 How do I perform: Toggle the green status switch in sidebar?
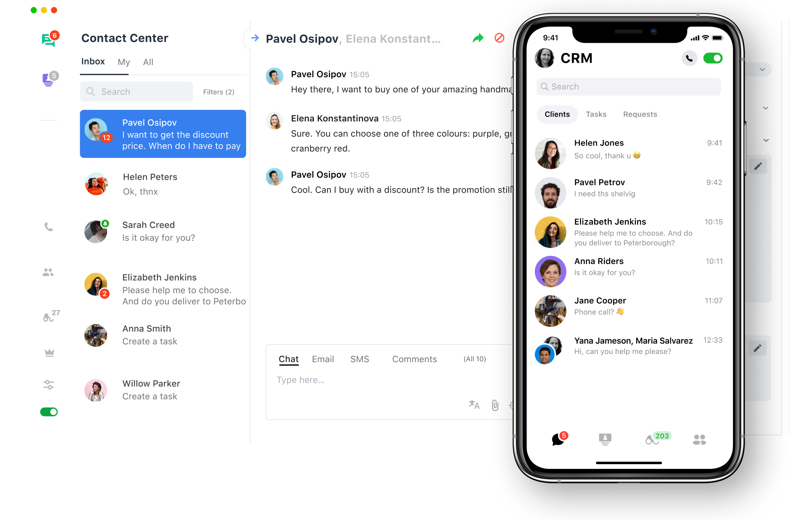coord(48,412)
